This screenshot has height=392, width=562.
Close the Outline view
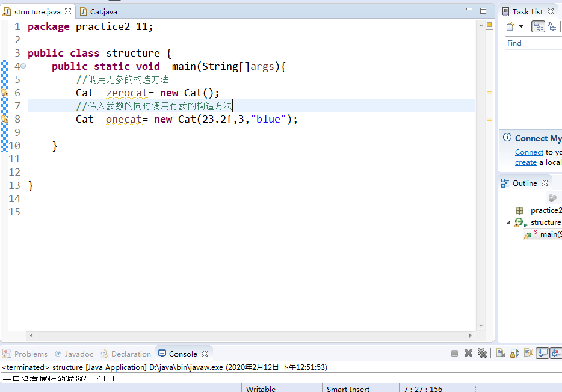545,183
